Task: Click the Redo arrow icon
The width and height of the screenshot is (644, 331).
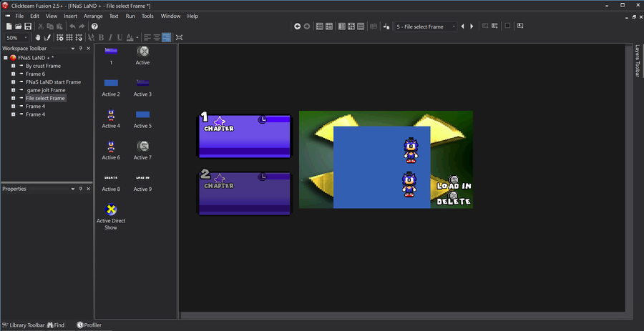Action: click(x=82, y=26)
